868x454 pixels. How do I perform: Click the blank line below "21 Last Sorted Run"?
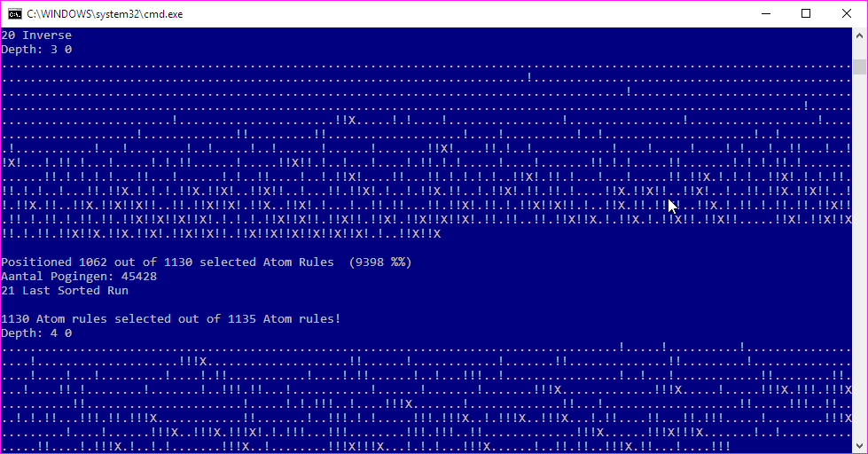(426, 304)
